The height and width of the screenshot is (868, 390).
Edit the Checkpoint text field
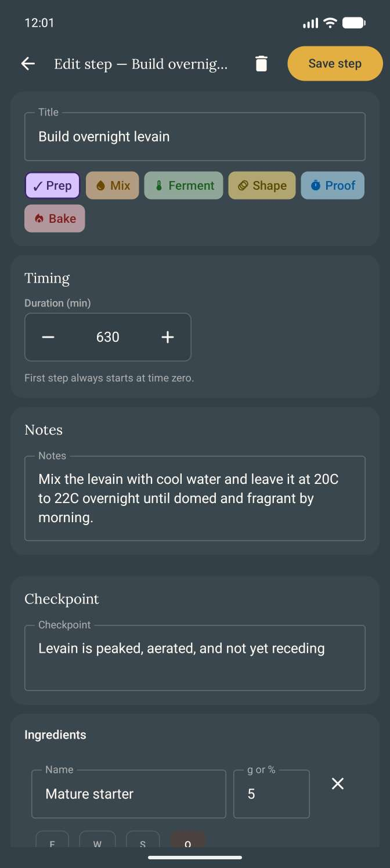[x=195, y=658]
